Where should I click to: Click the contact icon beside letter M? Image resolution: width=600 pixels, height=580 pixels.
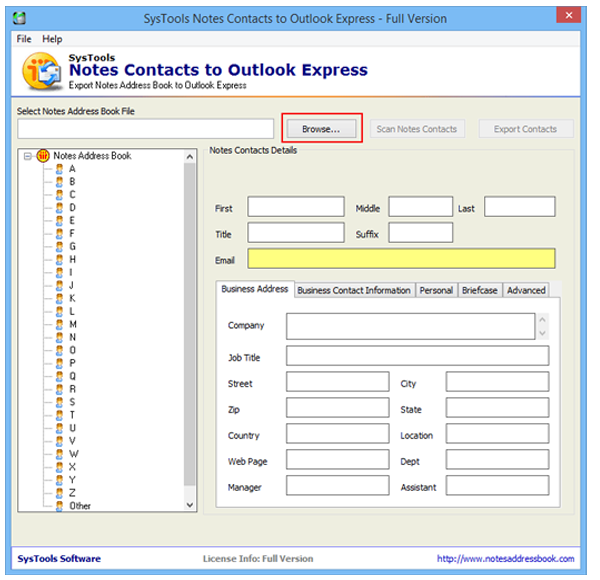click(x=59, y=324)
